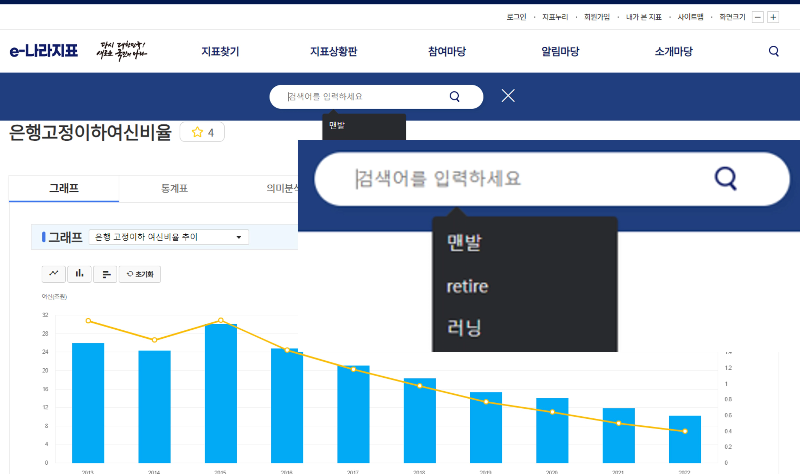Decrease screen size with the minus icon

[758, 17]
